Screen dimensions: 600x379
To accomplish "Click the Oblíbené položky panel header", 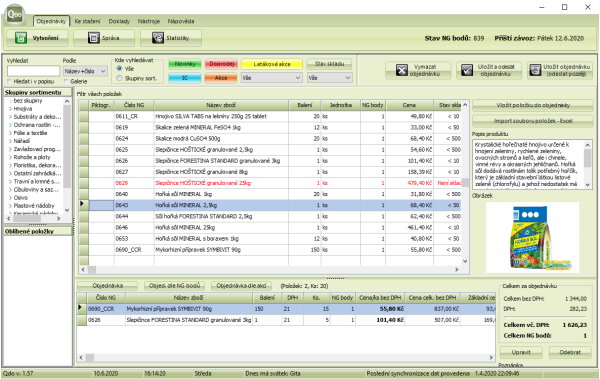I will click(x=38, y=231).
